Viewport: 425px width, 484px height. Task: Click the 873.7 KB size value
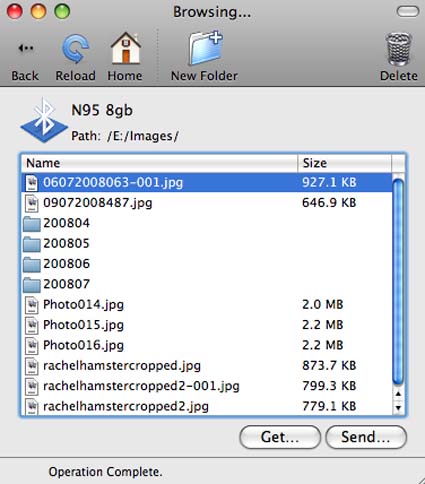pos(329,365)
